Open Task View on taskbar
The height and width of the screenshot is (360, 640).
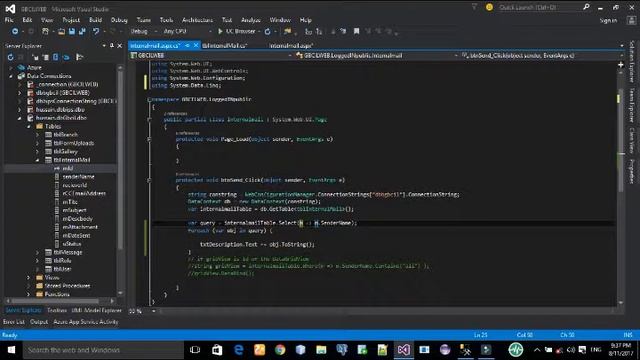click(x=195, y=350)
